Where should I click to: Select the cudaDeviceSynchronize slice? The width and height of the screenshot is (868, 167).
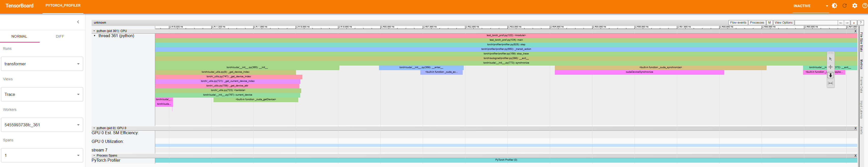coord(639,72)
